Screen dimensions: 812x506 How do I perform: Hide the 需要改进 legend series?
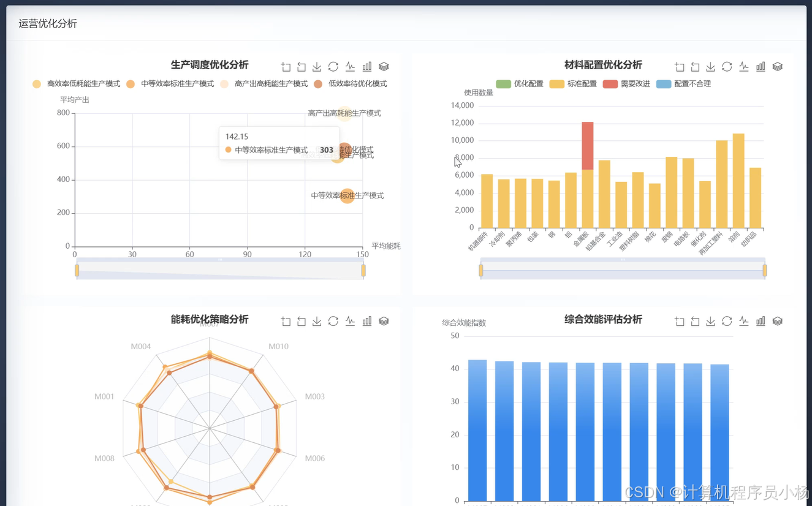click(x=626, y=84)
